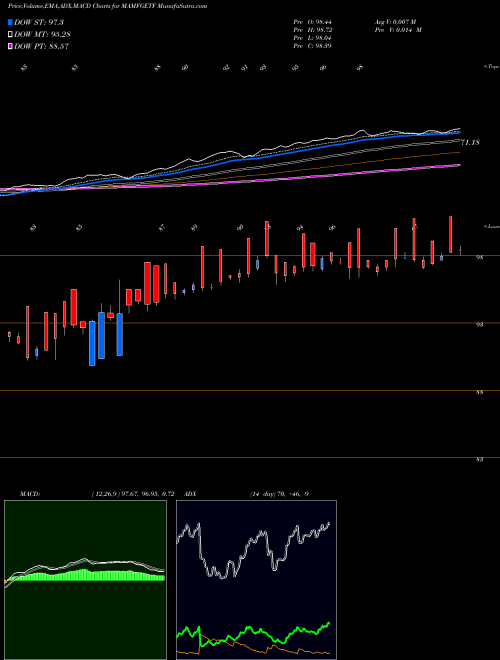Click the Pre C: 98.39 value
The image size is (500, 660).
312,46
